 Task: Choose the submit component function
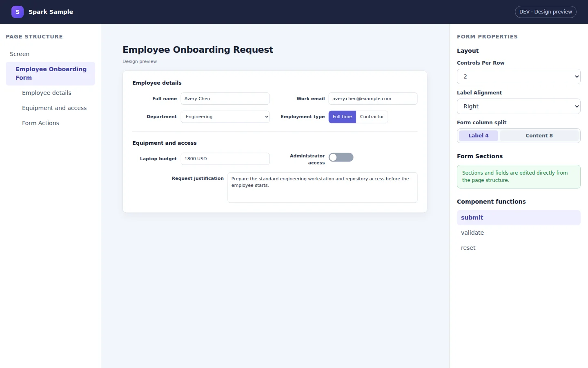(519, 218)
